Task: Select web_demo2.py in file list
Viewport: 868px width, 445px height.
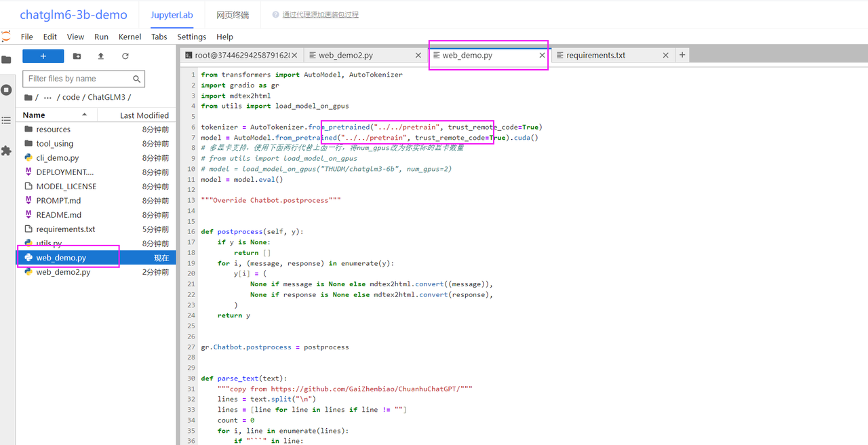Action: click(x=96, y=272)
